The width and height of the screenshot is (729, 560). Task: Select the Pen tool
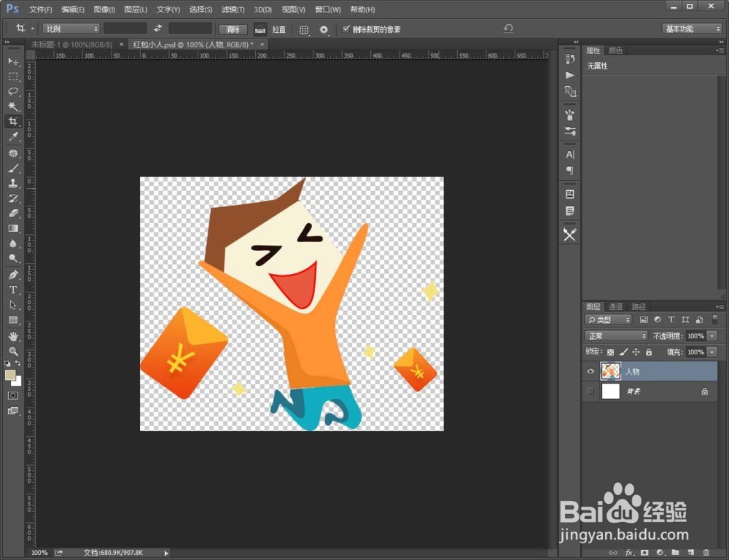tap(13, 274)
